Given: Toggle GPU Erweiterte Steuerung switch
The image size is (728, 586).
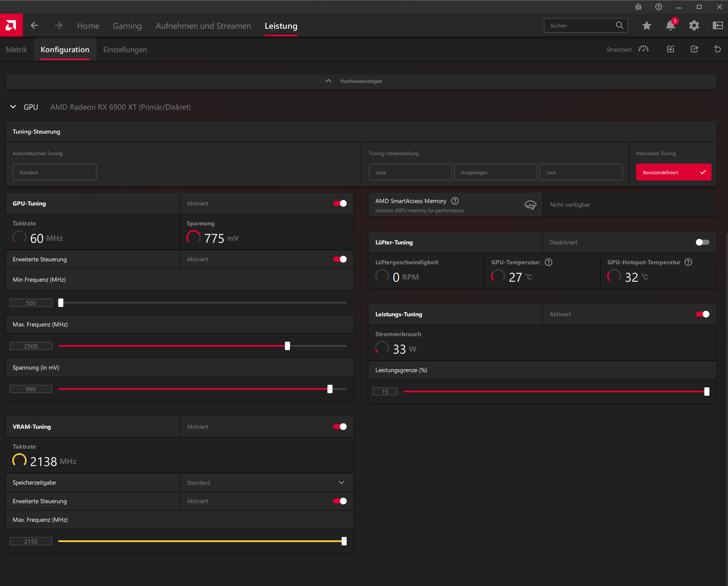Looking at the screenshot, I should (x=340, y=259).
